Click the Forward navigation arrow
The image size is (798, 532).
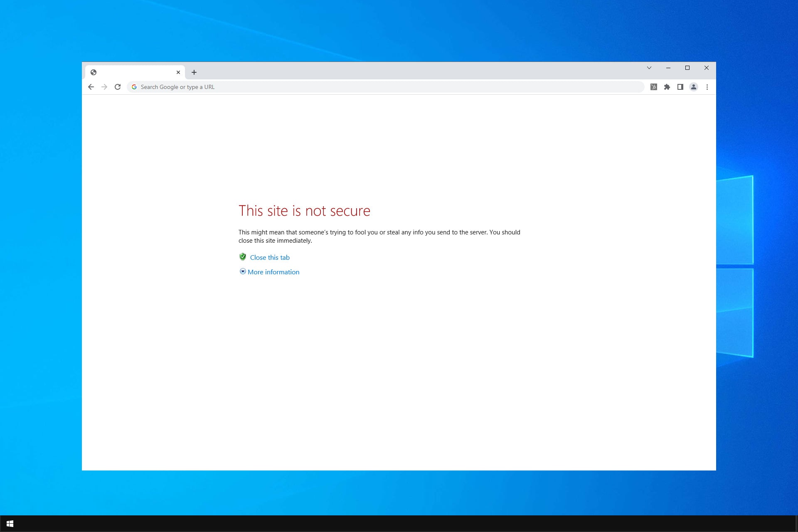click(x=104, y=87)
